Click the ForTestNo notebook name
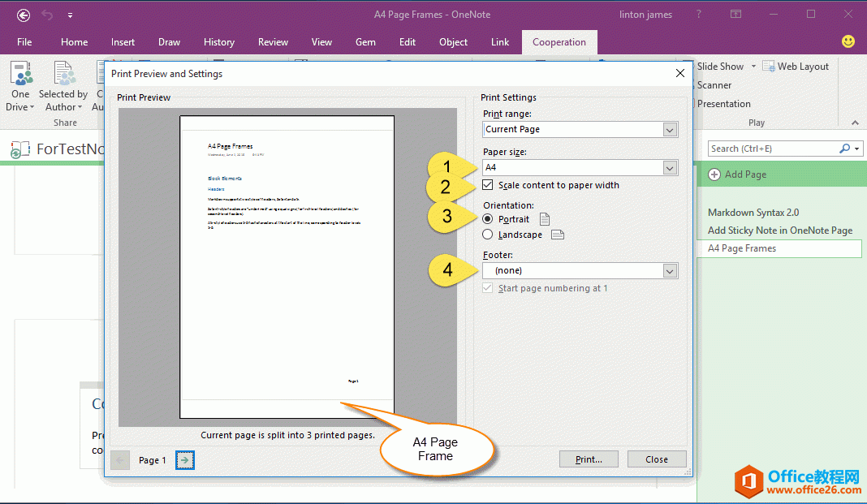 tap(71, 149)
